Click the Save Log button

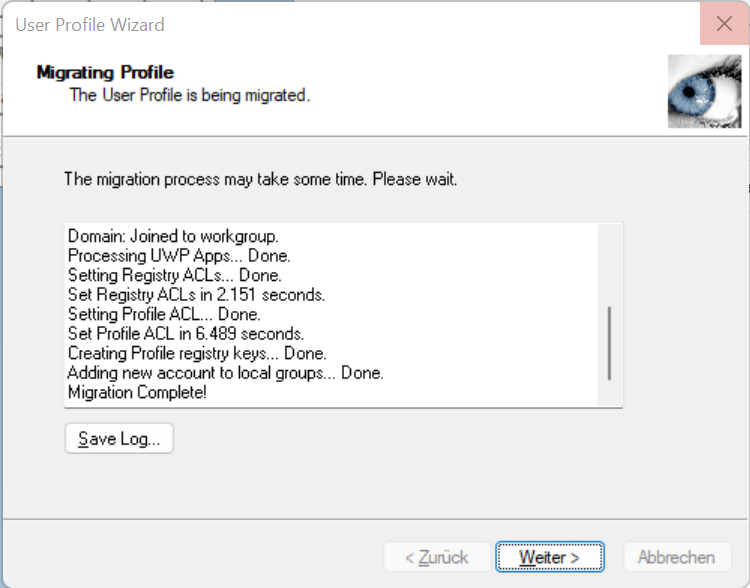coord(119,439)
